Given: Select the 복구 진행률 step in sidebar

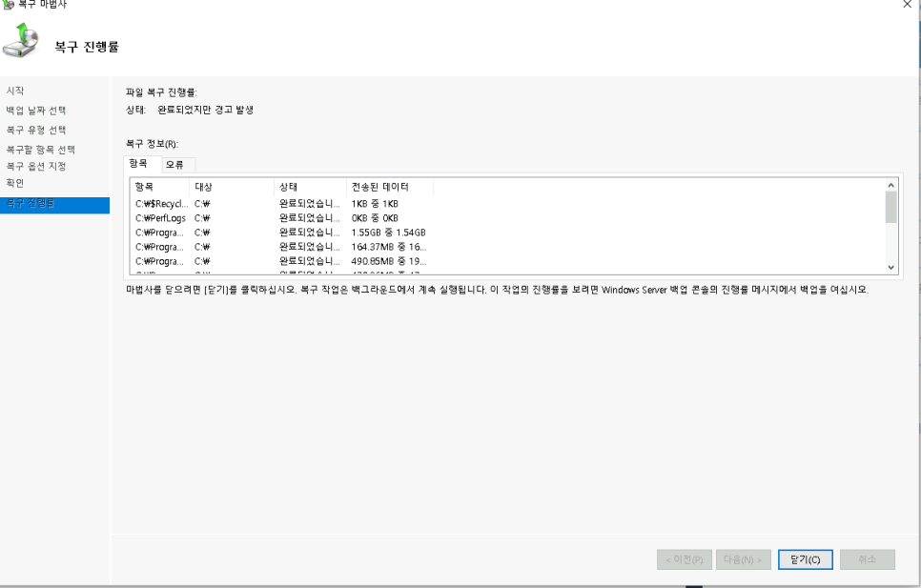Looking at the screenshot, I should (x=32, y=204).
